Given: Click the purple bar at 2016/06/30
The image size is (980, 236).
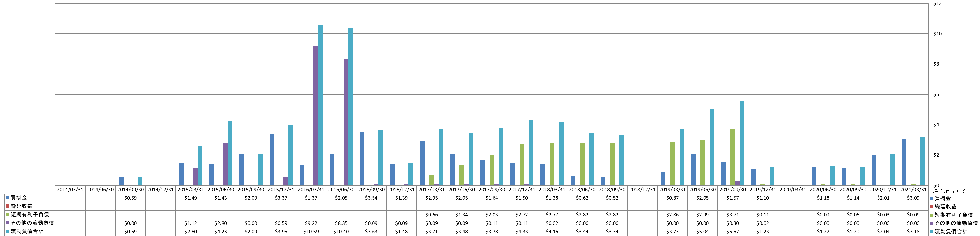Looking at the screenshot, I should tap(346, 122).
